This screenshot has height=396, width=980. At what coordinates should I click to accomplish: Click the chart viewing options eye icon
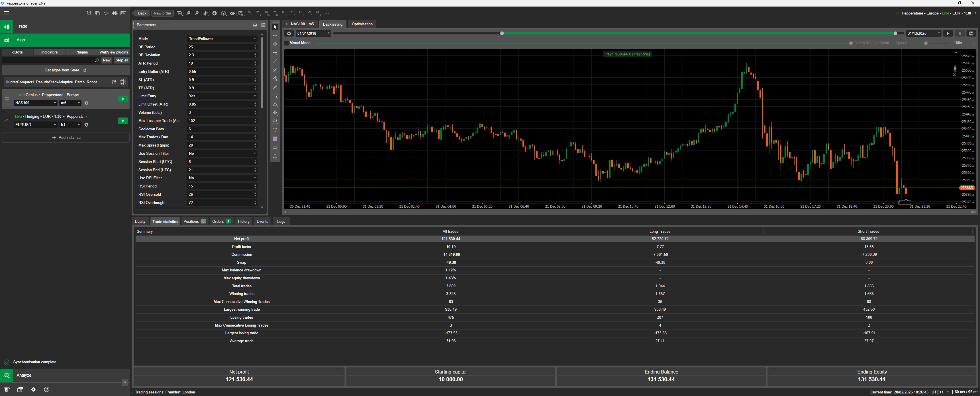click(232, 13)
